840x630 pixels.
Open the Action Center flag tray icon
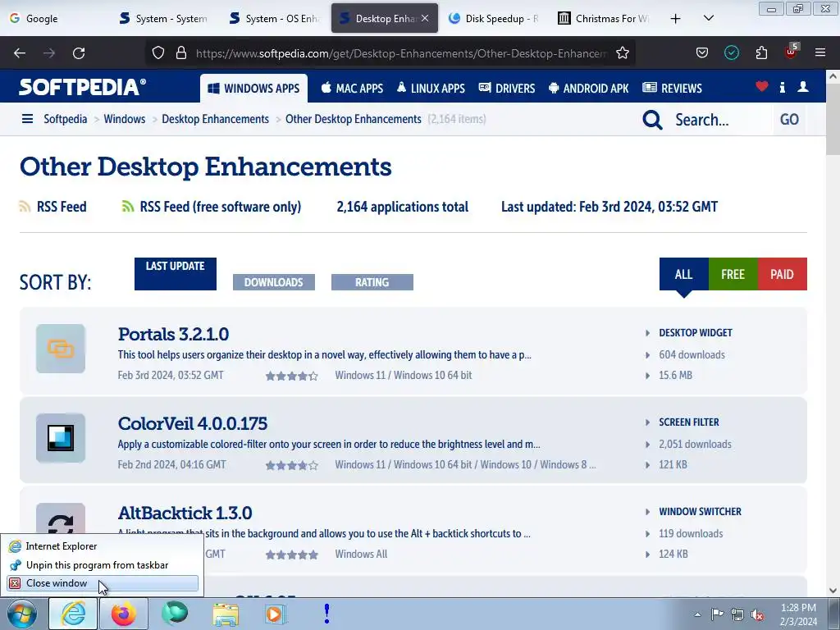[717, 614]
